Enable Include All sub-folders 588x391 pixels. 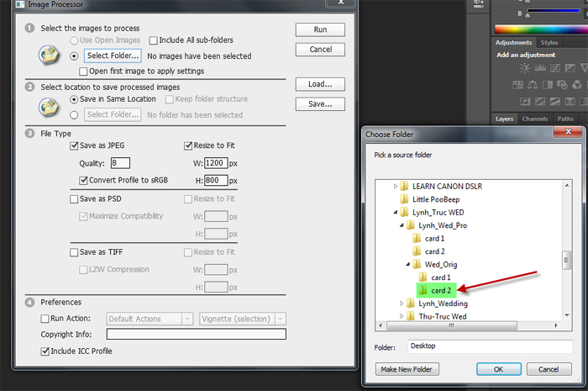[x=153, y=40]
